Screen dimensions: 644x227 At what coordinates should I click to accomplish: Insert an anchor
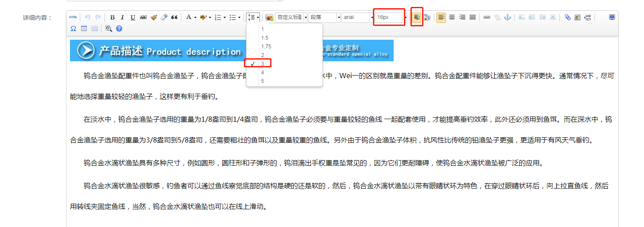coord(508,17)
